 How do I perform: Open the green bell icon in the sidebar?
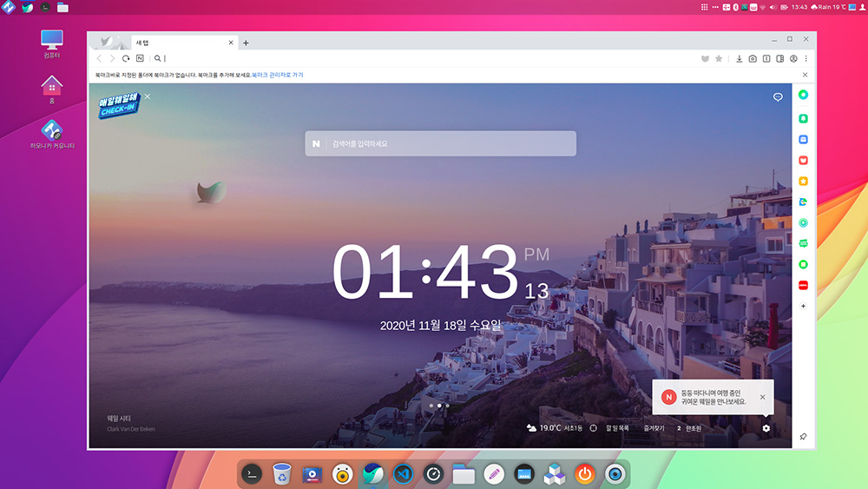coord(803,118)
